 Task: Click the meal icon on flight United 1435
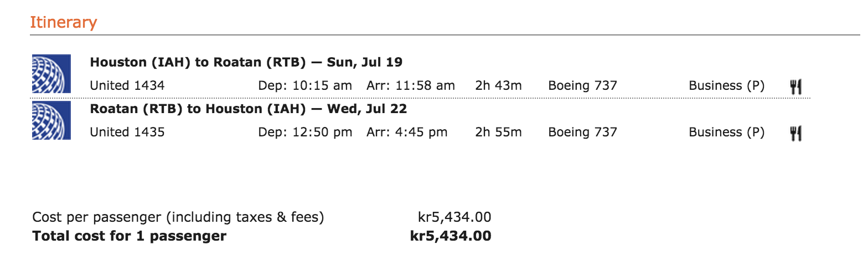(x=795, y=133)
